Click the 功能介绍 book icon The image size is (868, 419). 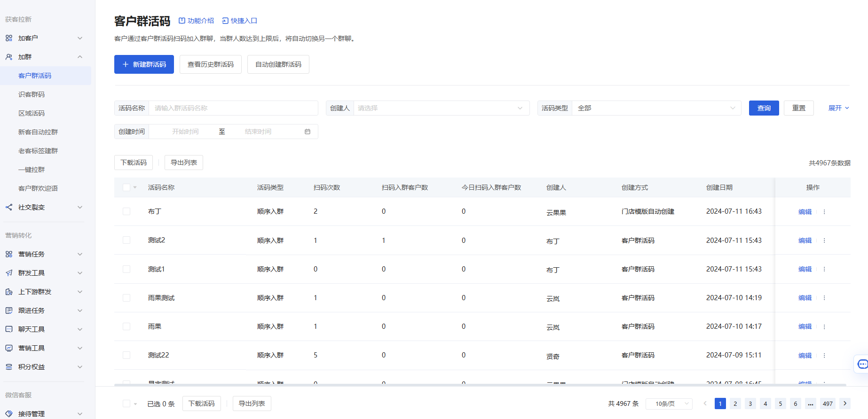coord(182,21)
